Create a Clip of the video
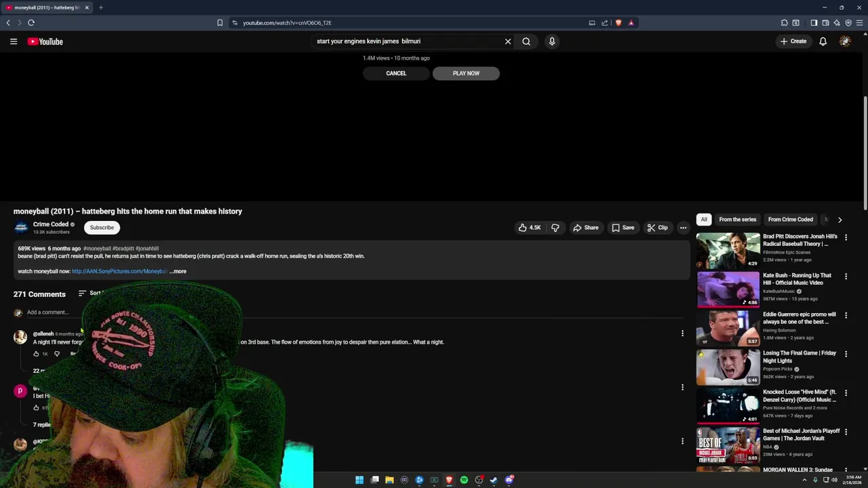The height and width of the screenshot is (488, 868). 657,228
